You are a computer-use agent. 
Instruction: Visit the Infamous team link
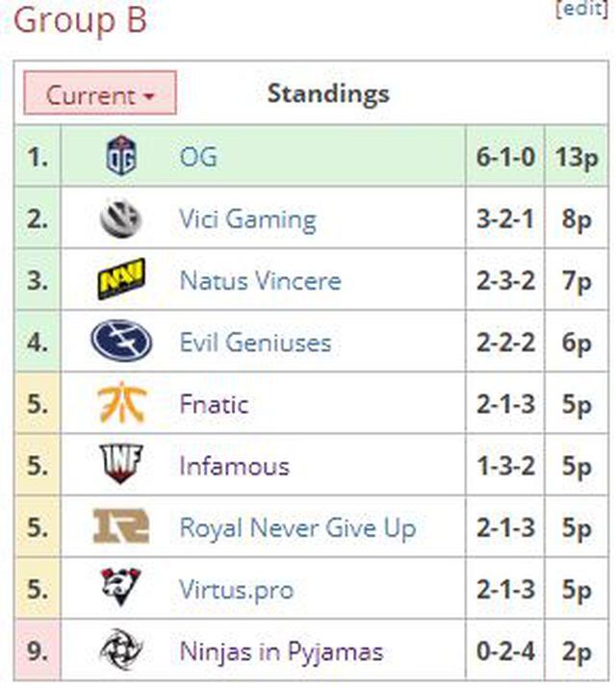point(234,466)
